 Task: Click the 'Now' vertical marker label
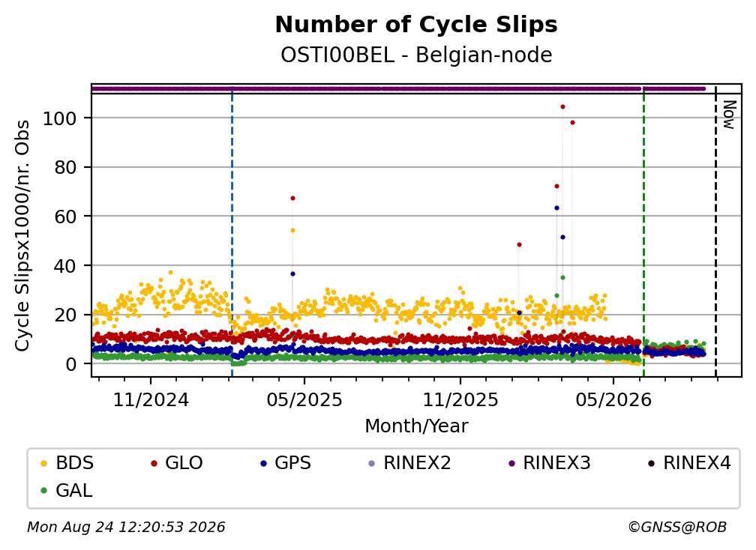(729, 115)
